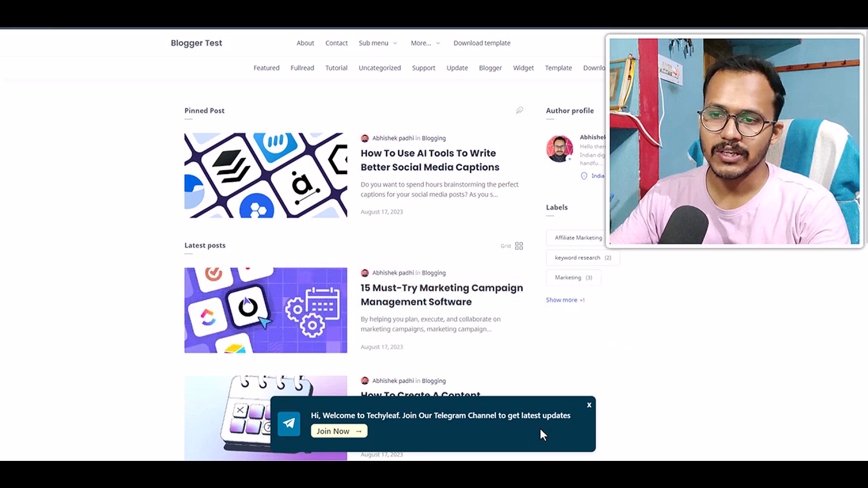Click the webcam video overlay
This screenshot has height=488, width=868.
pyautogui.click(x=735, y=141)
